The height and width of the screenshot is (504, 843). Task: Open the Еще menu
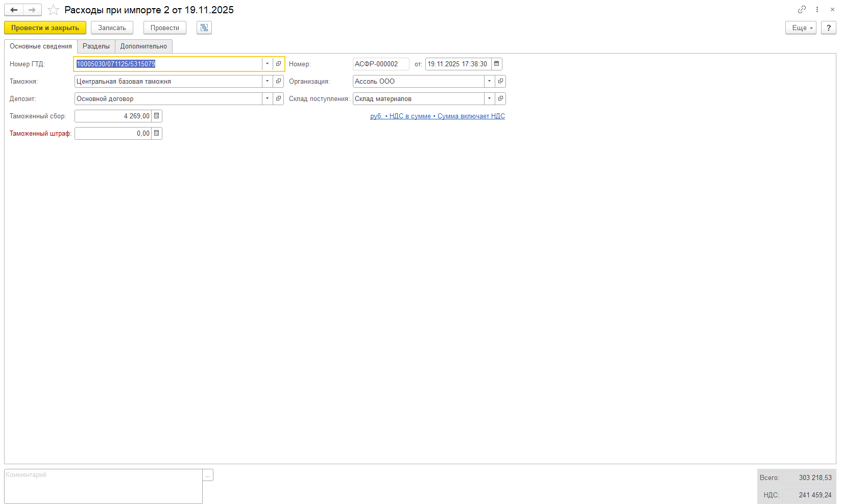point(800,28)
